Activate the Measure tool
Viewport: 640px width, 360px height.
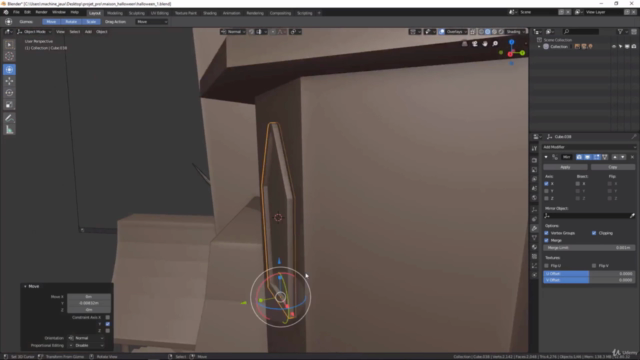point(9,130)
